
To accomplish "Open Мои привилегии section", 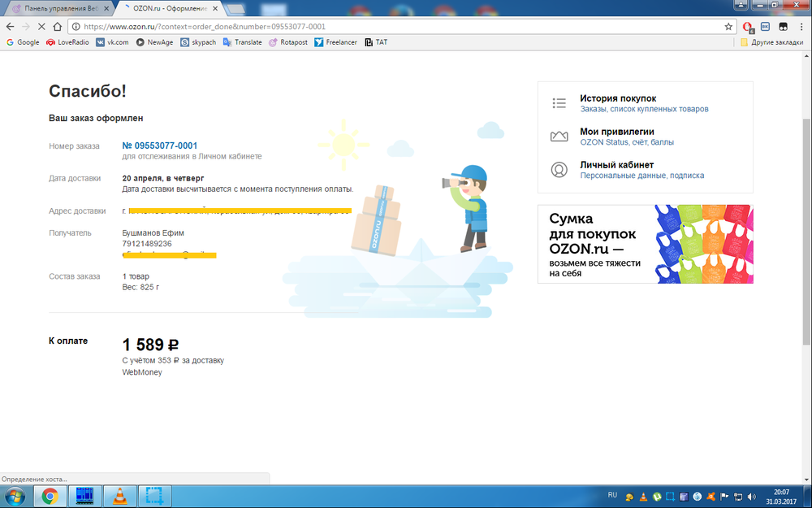I will click(617, 131).
